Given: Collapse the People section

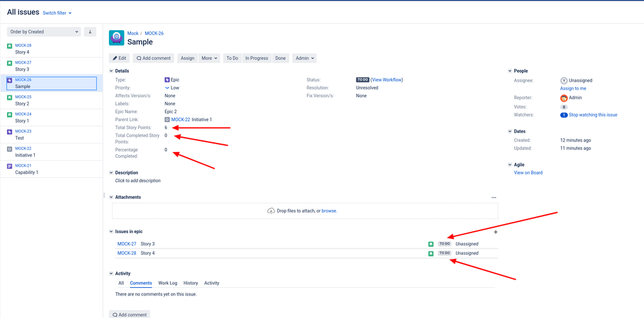Looking at the screenshot, I should (510, 71).
